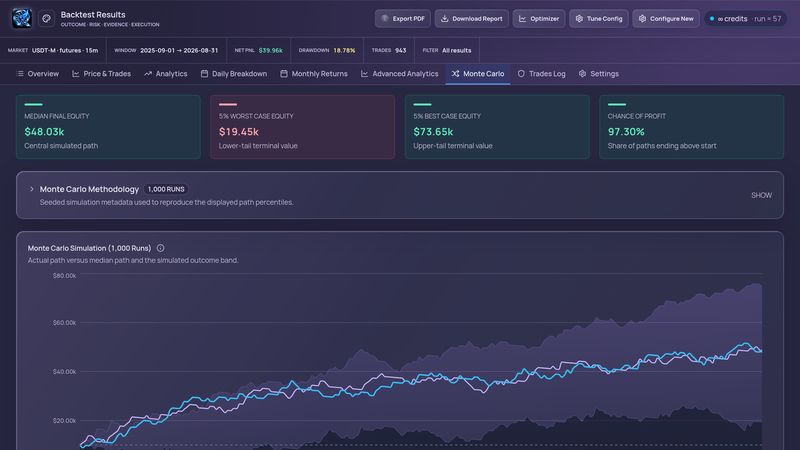Screen dimensions: 800x450
Task: Open the Daily Breakdown tab
Action: click(234, 74)
